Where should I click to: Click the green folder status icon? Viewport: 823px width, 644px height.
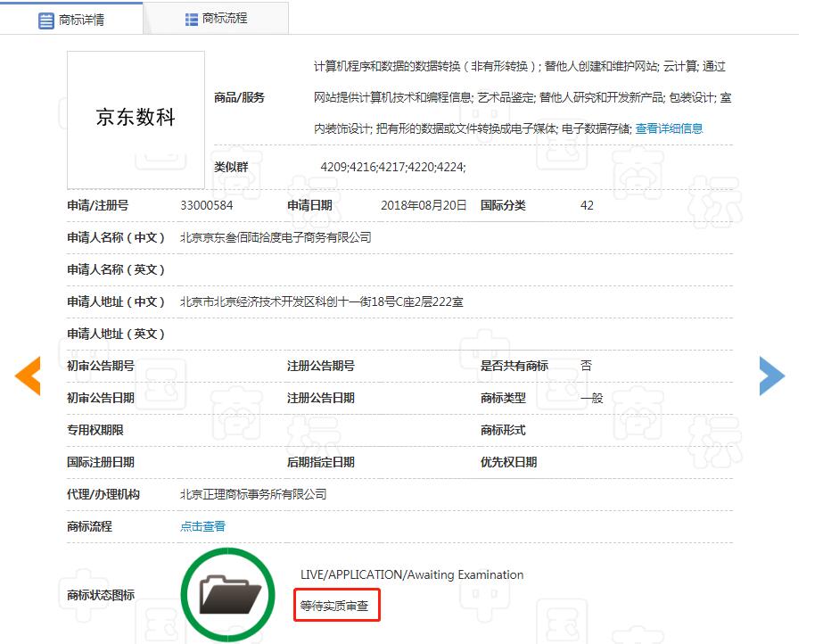tap(227, 593)
